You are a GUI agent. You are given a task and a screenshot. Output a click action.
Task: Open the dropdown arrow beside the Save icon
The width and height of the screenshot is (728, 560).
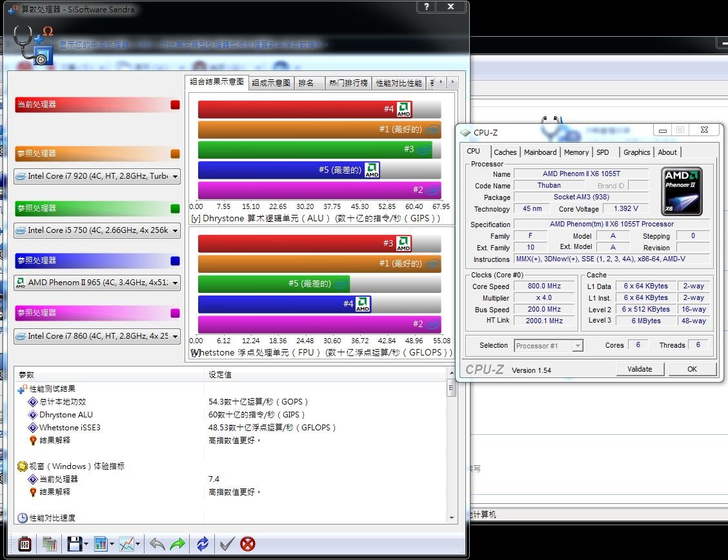tap(86, 545)
